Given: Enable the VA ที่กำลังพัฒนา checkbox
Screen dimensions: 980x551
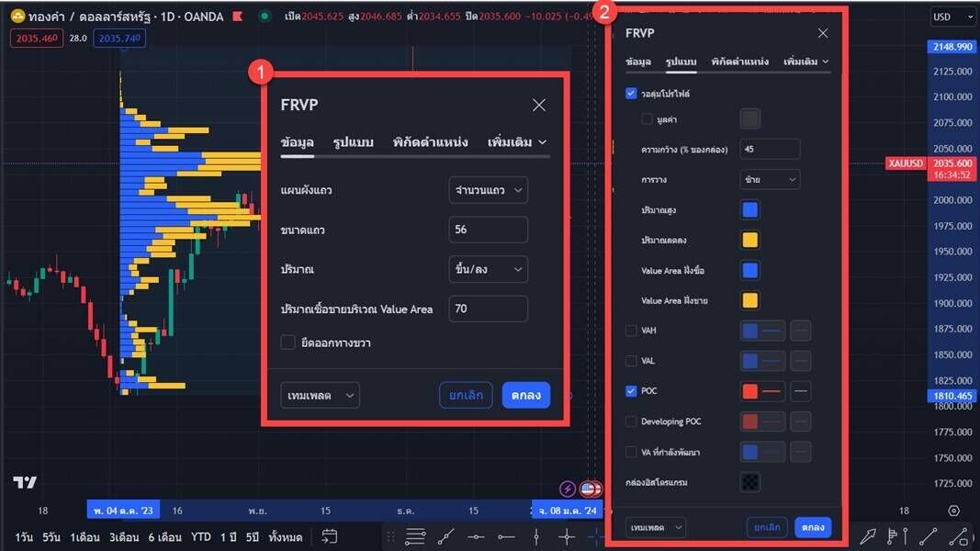Looking at the screenshot, I should click(x=631, y=452).
